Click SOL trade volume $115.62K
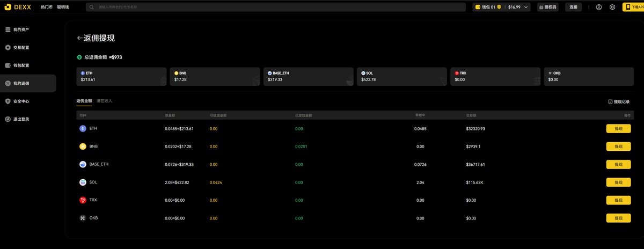 [x=474, y=182]
